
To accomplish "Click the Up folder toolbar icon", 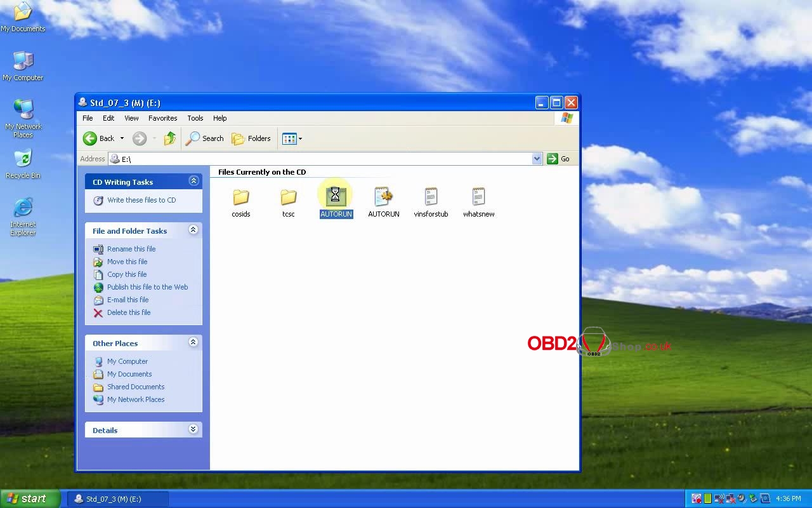I will click(169, 138).
